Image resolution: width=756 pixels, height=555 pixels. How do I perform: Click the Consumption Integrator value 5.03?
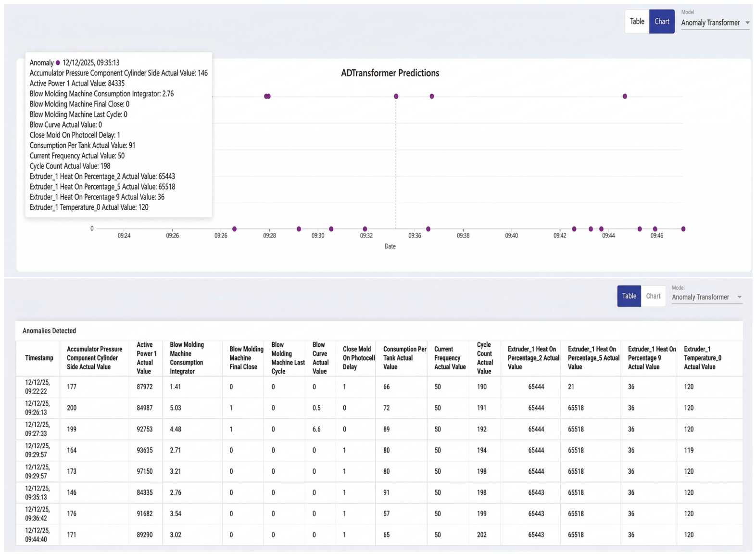tap(176, 408)
